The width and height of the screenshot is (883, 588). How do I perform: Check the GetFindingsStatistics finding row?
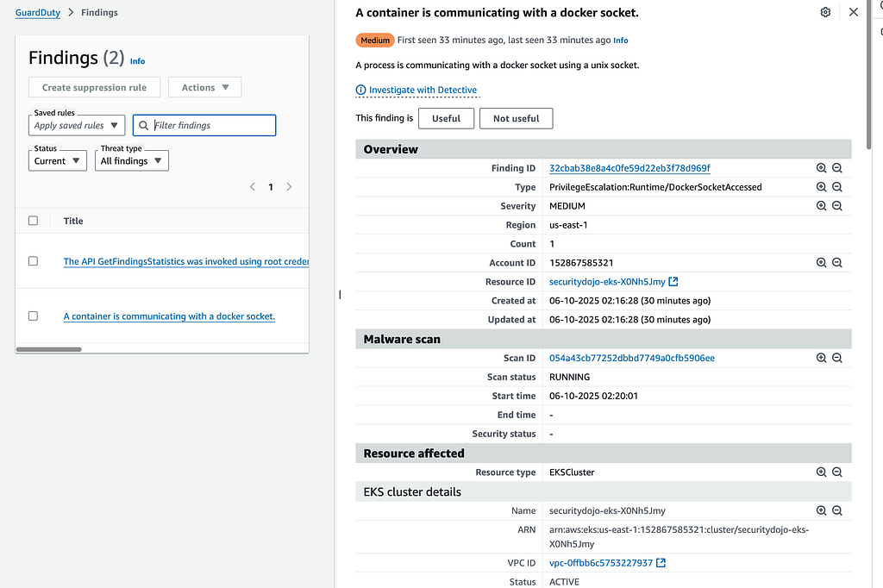pos(34,261)
